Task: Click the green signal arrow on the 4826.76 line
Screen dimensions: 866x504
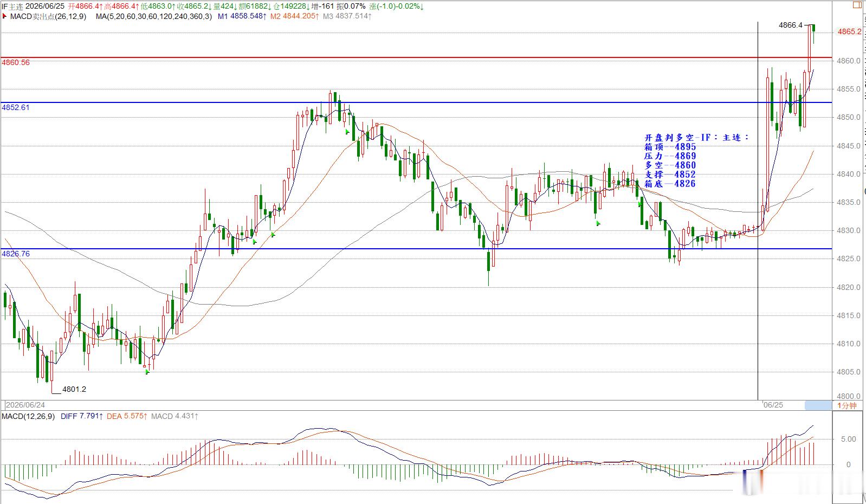Action: [255, 241]
